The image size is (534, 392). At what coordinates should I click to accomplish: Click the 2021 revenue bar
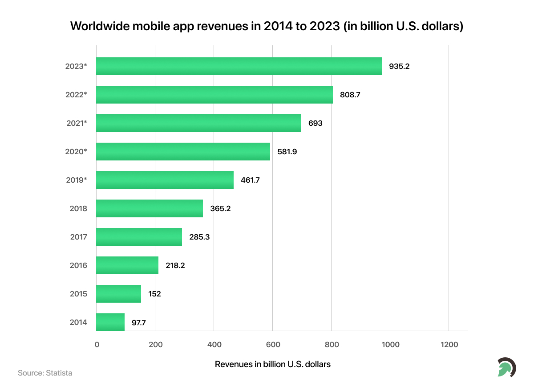[198, 123]
